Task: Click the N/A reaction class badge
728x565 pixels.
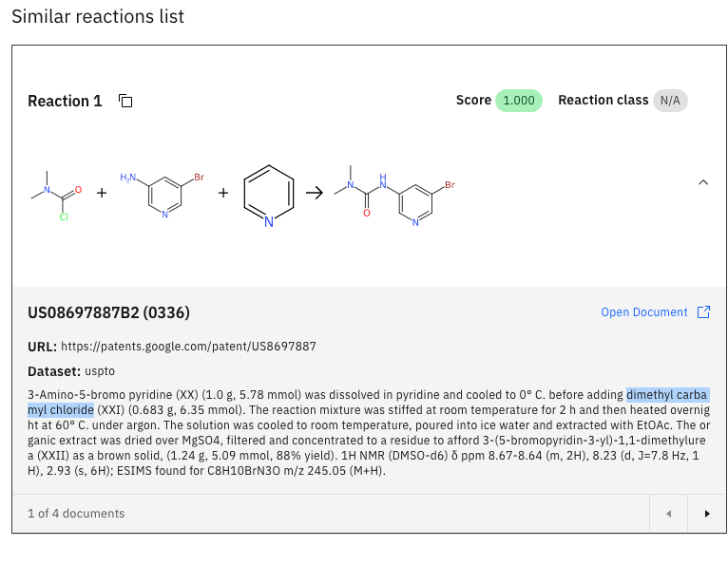Action: click(x=670, y=101)
